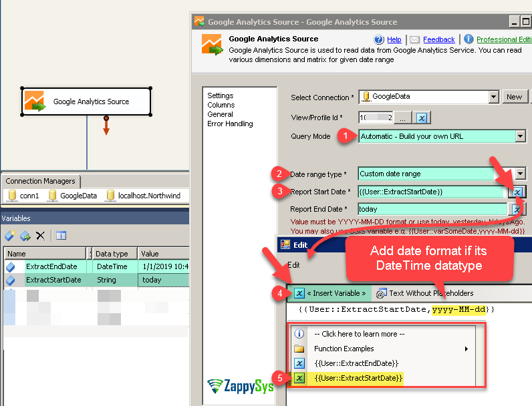
Task: Click variable icon beside Report Start Date
Action: pyautogui.click(x=517, y=192)
